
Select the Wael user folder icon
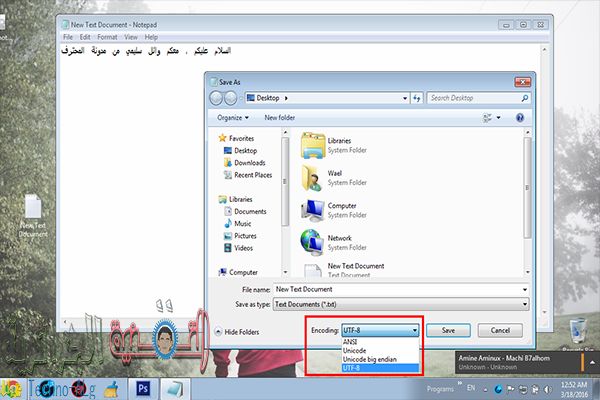coord(313,178)
